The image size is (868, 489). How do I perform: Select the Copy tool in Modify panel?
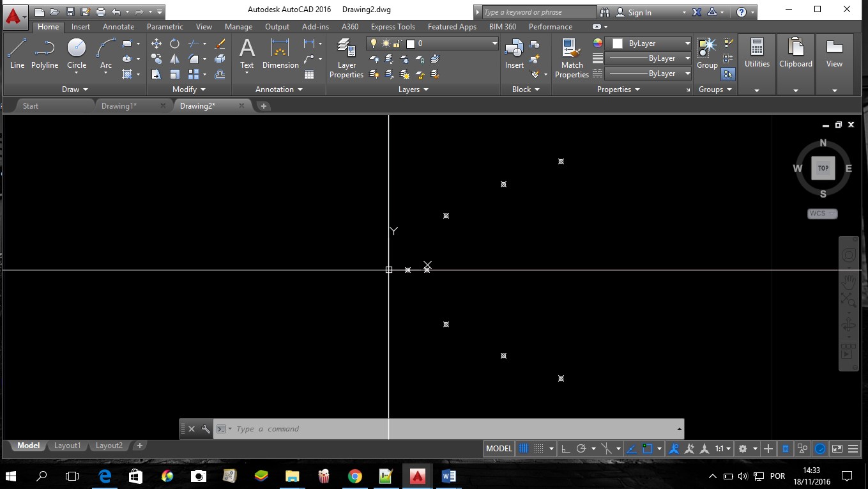(156, 59)
